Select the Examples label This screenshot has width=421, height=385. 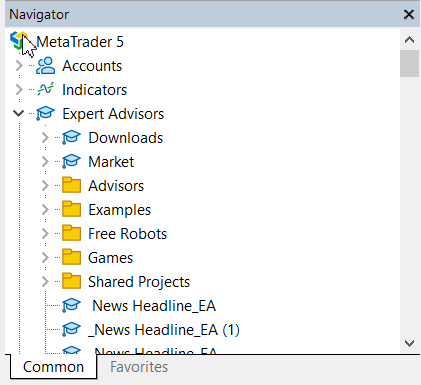click(x=119, y=210)
